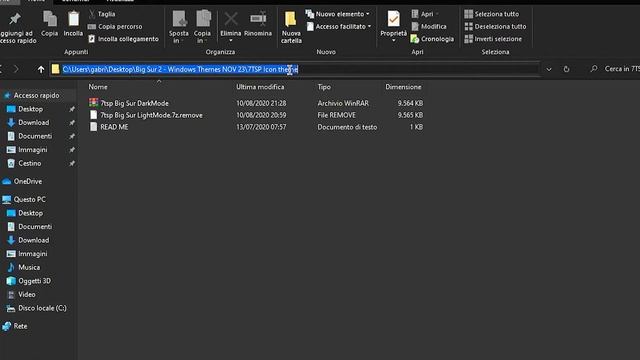Go forward with the navigation arrow
This screenshot has width=640, height=360.
click(16, 69)
